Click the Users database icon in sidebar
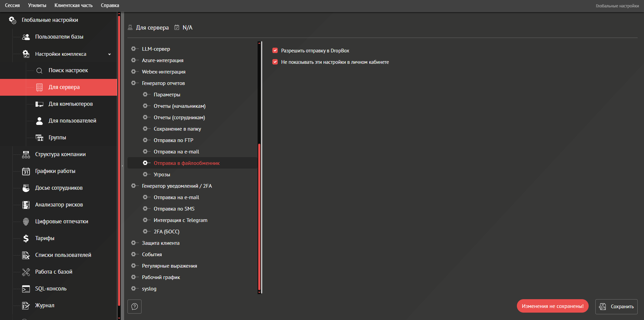644x320 pixels. 26,37
